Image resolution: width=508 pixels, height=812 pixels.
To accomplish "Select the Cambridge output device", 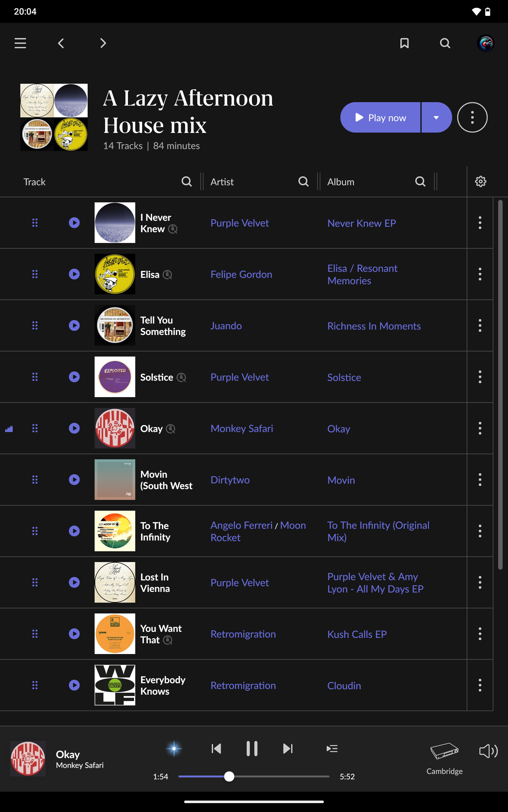I will pyautogui.click(x=444, y=758).
